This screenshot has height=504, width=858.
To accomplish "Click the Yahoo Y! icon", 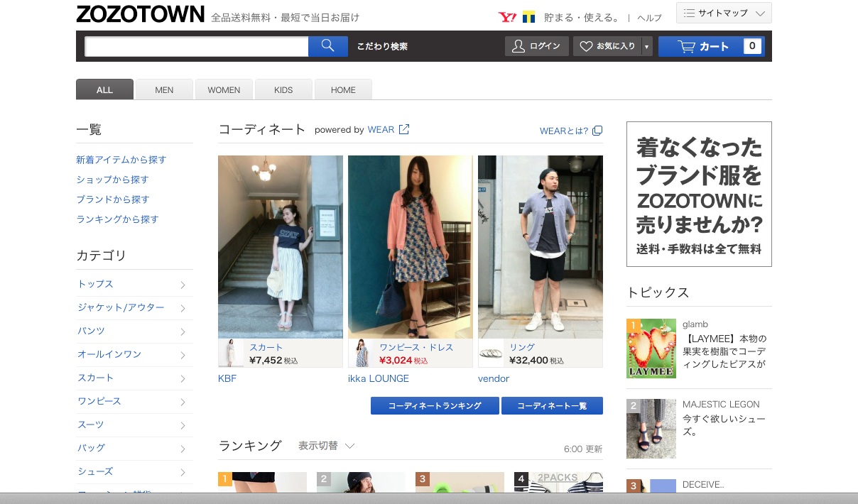I will point(507,17).
